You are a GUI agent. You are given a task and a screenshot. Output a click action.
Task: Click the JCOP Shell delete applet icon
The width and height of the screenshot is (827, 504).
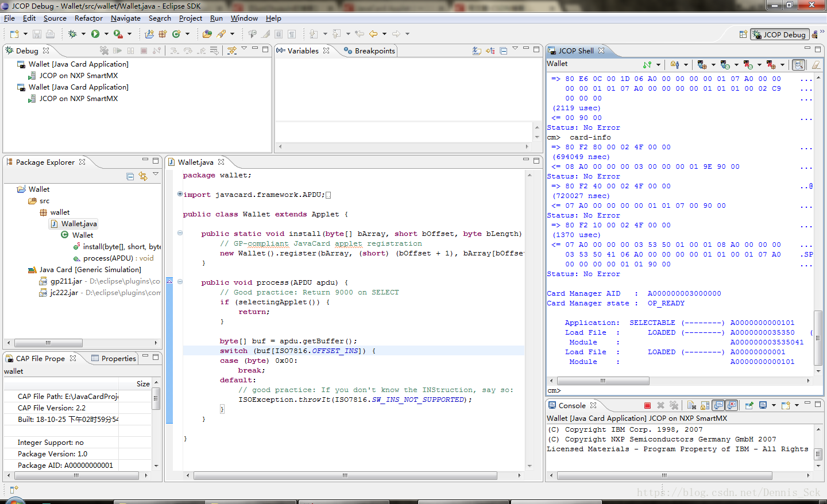[x=748, y=65]
